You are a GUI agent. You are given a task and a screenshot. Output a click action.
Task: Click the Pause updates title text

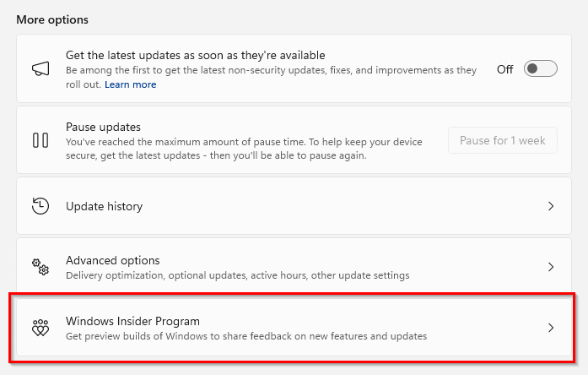click(x=103, y=127)
